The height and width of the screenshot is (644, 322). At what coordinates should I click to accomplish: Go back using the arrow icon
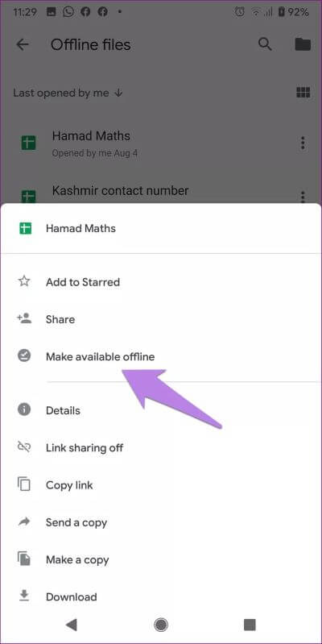coord(23,44)
